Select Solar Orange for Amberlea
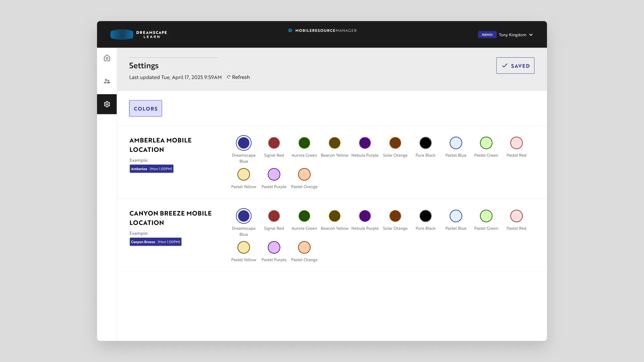The height and width of the screenshot is (362, 644). point(395,143)
